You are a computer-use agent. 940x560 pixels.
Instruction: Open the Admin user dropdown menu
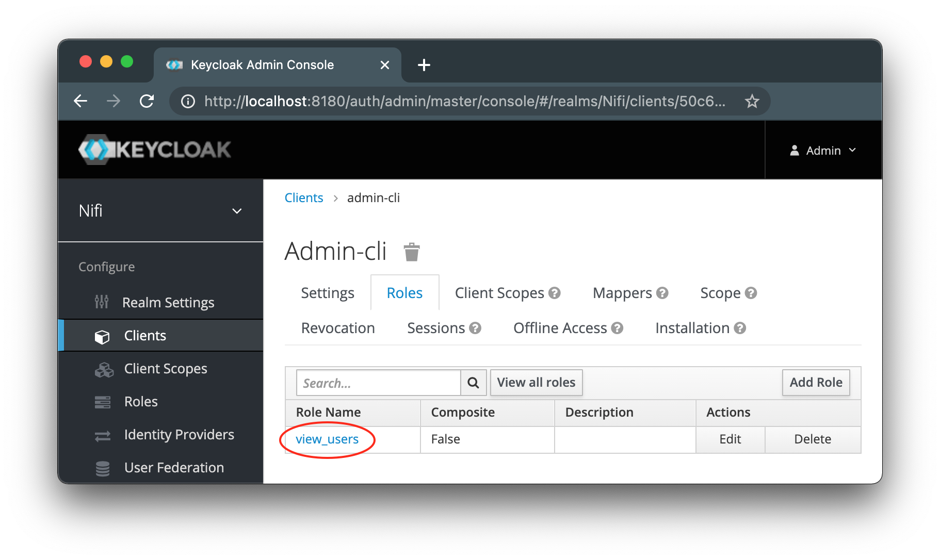click(823, 150)
